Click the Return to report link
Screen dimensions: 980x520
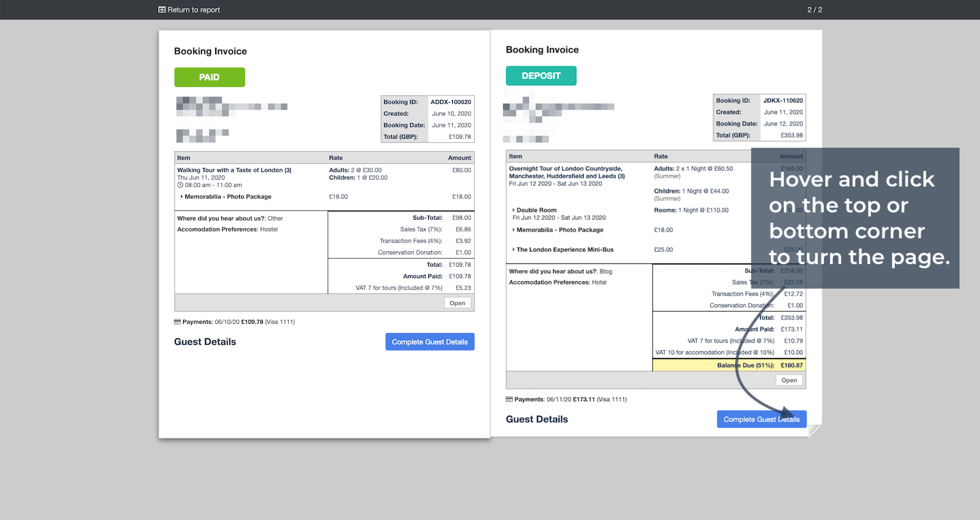[x=189, y=10]
